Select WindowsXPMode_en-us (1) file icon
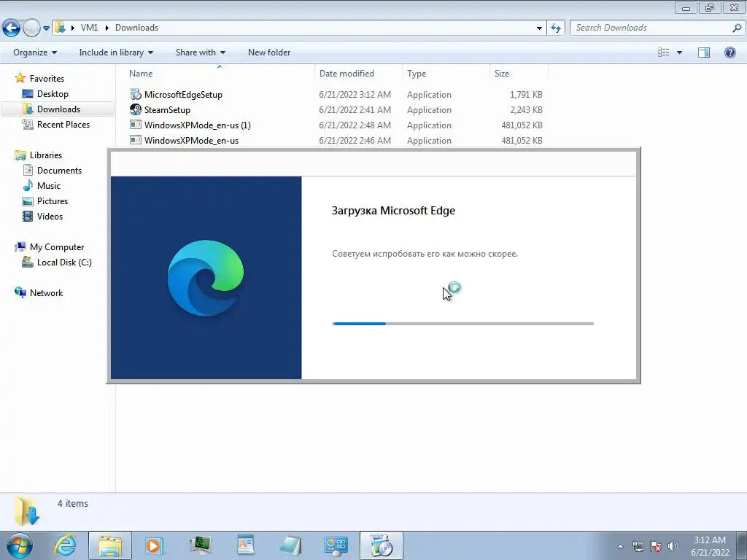747x560 pixels. coord(136,125)
